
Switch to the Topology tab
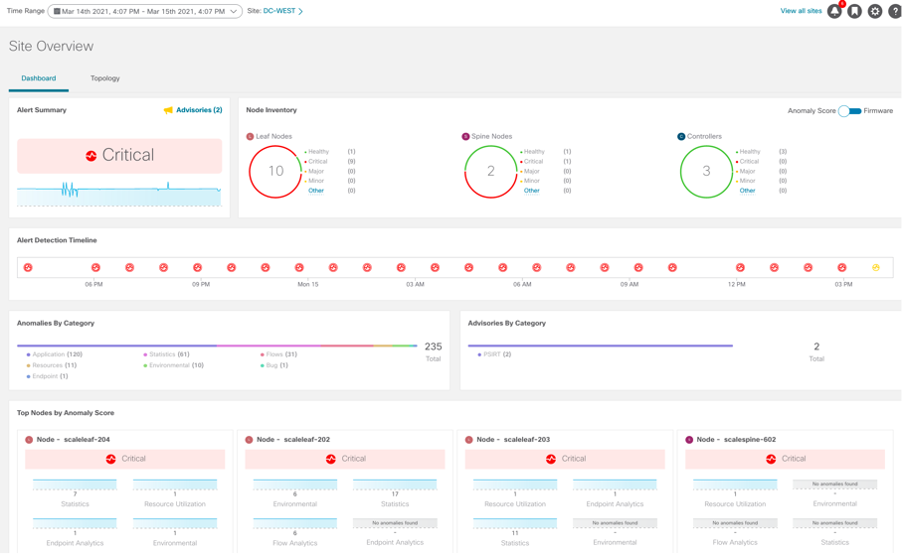click(x=105, y=78)
